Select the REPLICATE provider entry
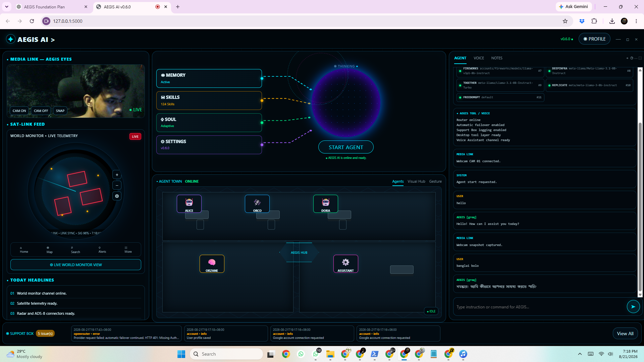The width and height of the screenshot is (644, 362). [x=589, y=85]
